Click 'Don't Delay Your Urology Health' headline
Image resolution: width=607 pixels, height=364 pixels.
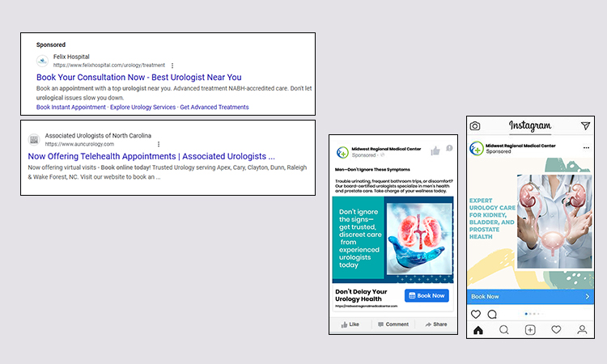(x=361, y=295)
